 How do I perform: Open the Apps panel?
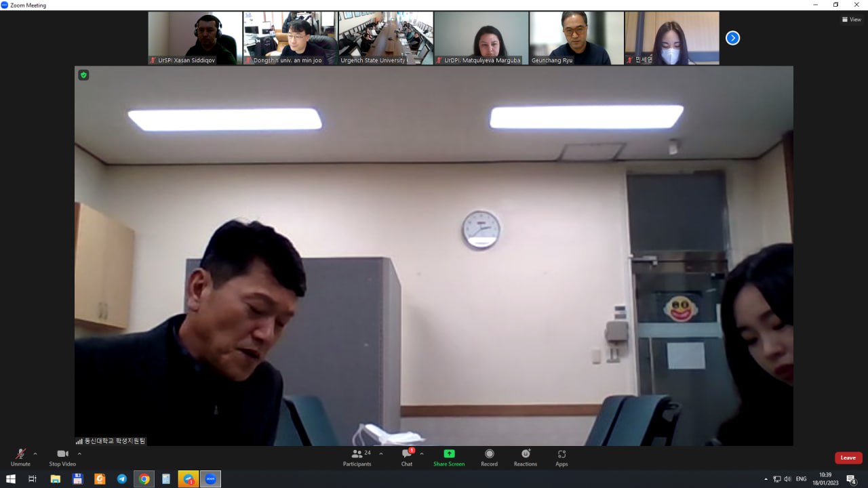pos(561,455)
